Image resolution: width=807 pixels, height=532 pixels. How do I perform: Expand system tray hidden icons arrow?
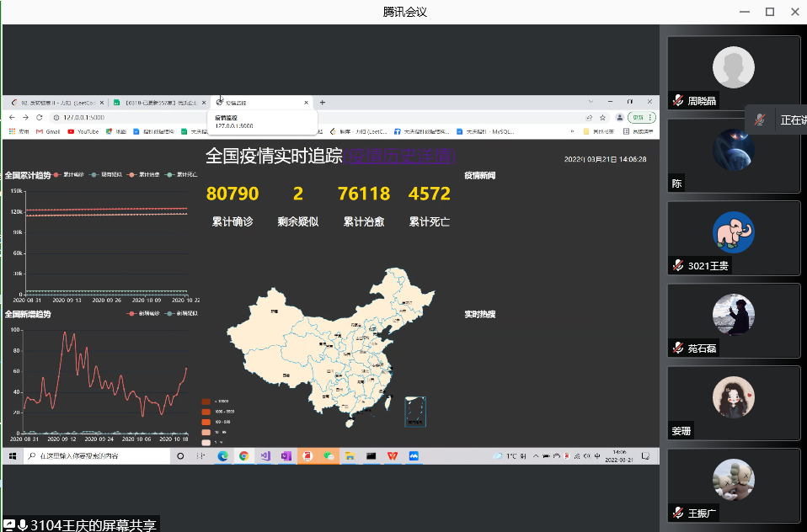(x=536, y=455)
